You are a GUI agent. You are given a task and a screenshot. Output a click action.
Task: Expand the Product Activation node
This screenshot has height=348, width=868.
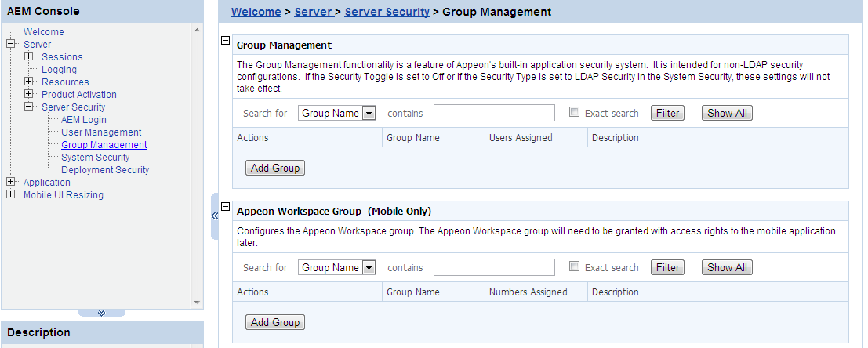tap(29, 95)
